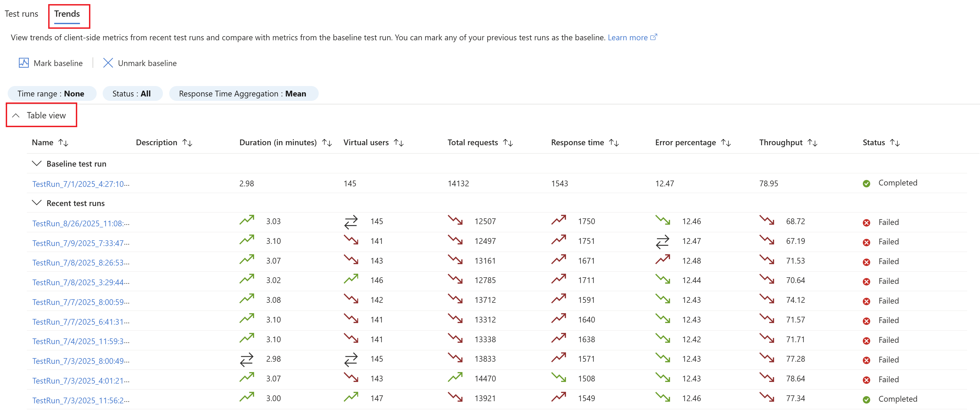Select the Total requests column header

473,143
